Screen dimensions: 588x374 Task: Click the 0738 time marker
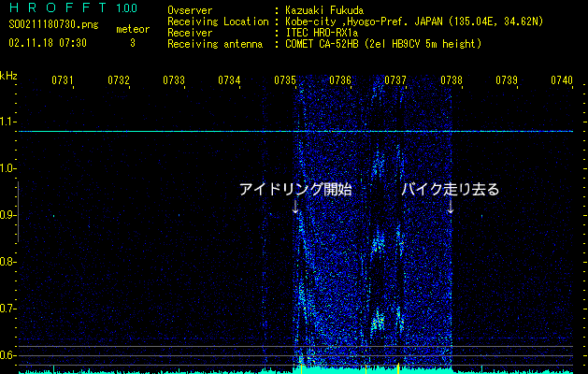pos(452,81)
